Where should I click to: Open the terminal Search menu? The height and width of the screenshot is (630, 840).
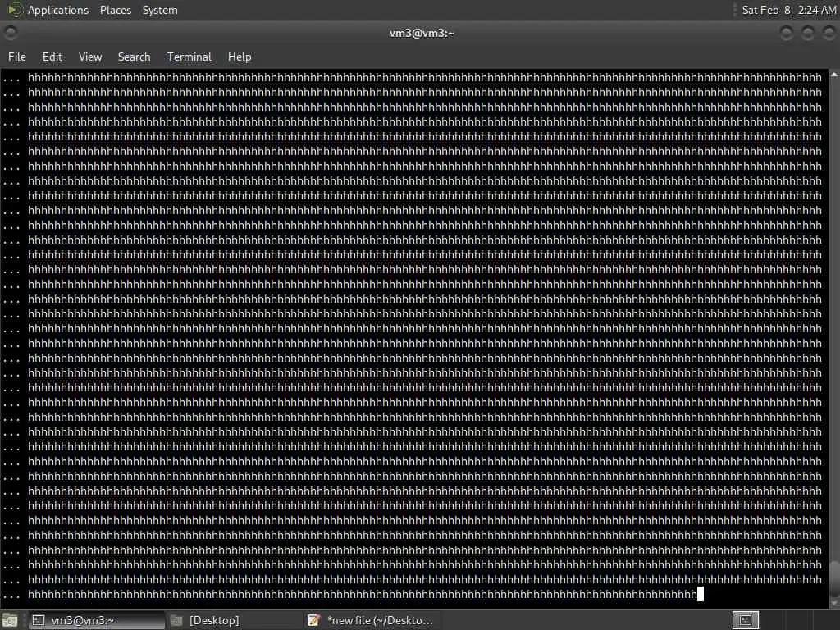tap(134, 57)
